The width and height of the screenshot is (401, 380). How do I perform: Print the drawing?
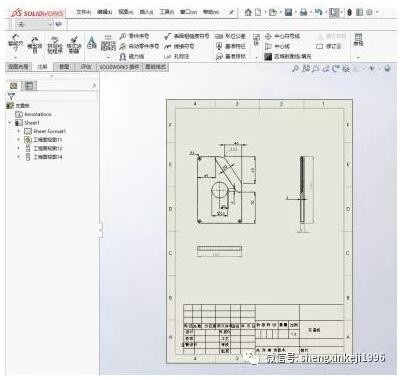pos(303,12)
